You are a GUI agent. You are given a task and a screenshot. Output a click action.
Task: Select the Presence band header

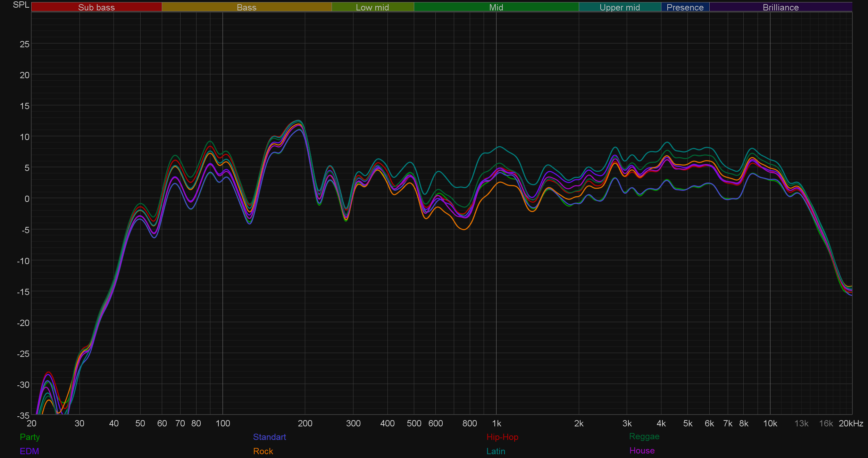coord(685,7)
